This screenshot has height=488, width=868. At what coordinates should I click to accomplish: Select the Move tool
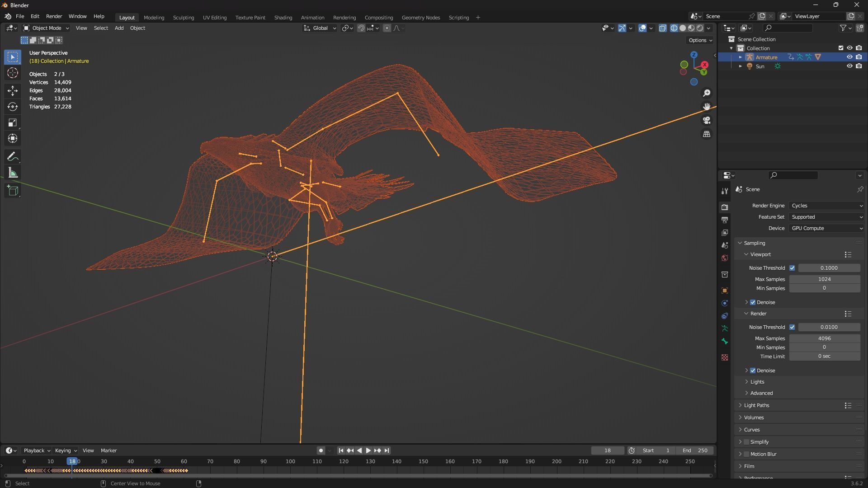point(13,91)
